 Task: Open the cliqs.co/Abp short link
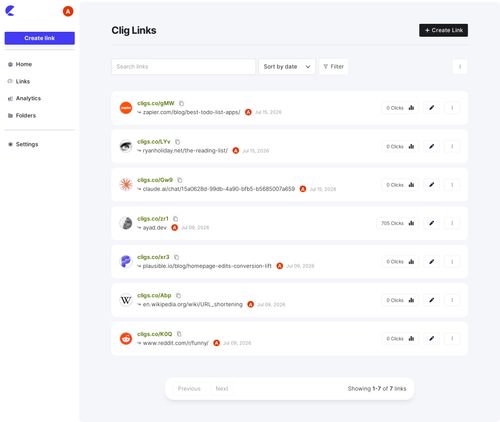tap(154, 295)
